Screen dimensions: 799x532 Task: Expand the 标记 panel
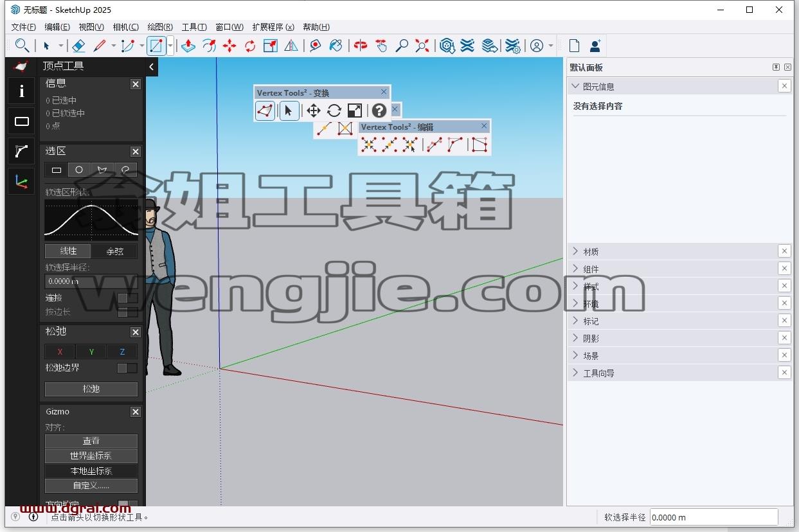pyautogui.click(x=575, y=321)
